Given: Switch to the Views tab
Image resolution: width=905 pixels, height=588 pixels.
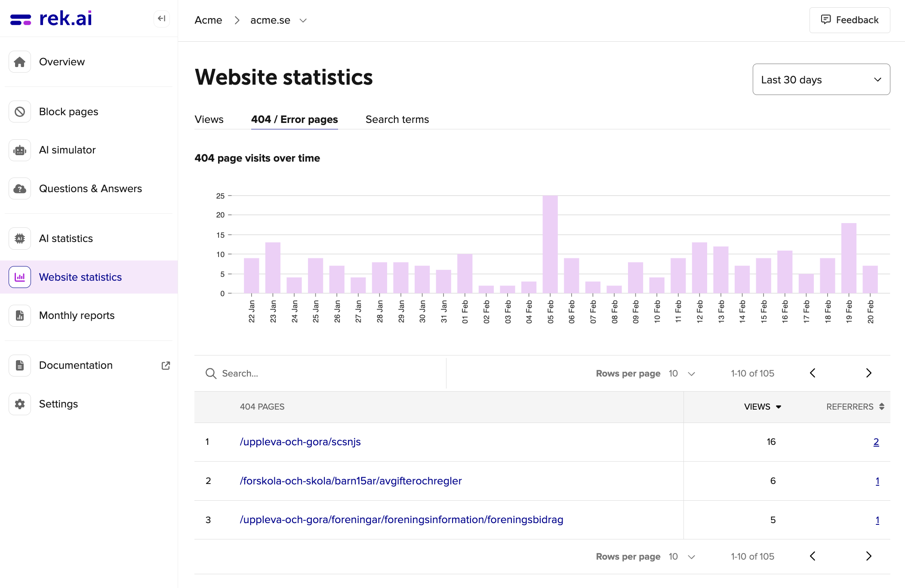Looking at the screenshot, I should coord(209,119).
